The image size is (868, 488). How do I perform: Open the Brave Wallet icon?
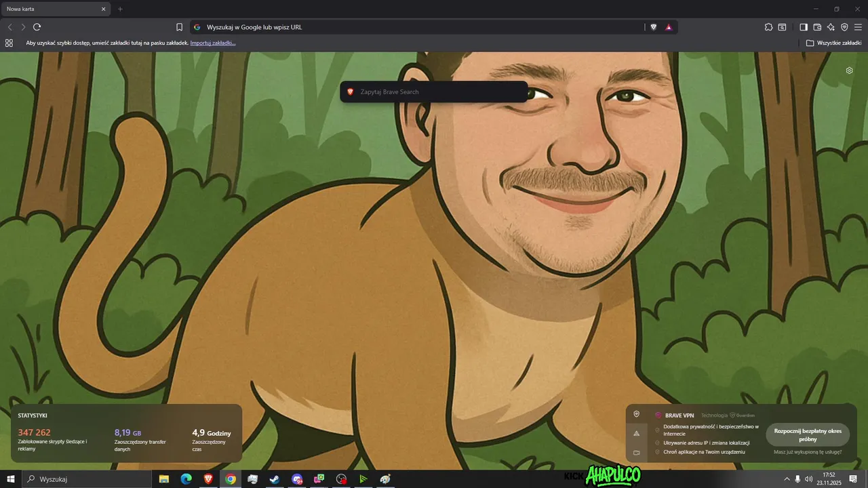(817, 27)
